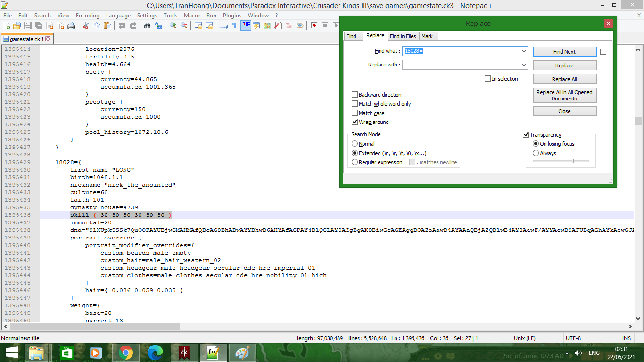Show all characters with pilcrow icon
This screenshot has width=644, height=362.
coord(235,25)
